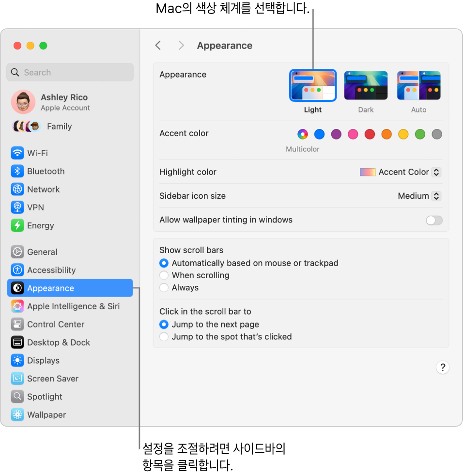Pick the blue accent color
Image resolution: width=464 pixels, height=476 pixels.
pos(319,134)
